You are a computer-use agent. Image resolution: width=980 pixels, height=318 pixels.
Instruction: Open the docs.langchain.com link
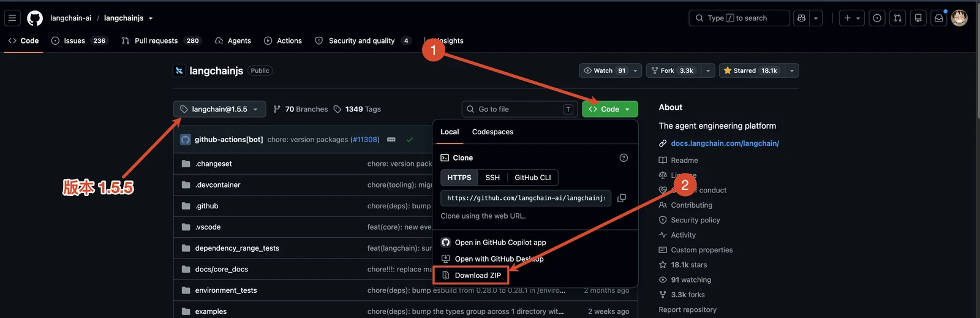pyautogui.click(x=725, y=143)
